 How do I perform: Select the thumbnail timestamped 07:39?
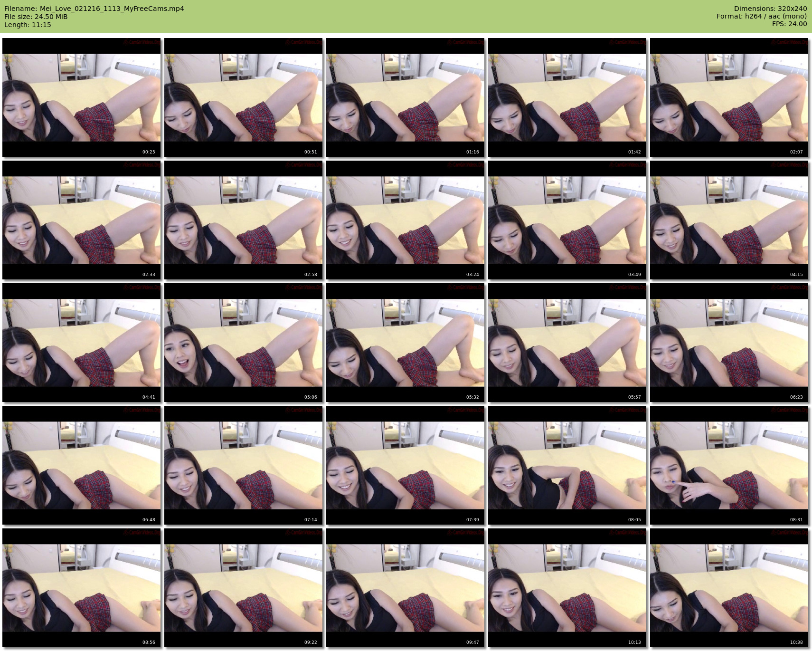pos(406,465)
